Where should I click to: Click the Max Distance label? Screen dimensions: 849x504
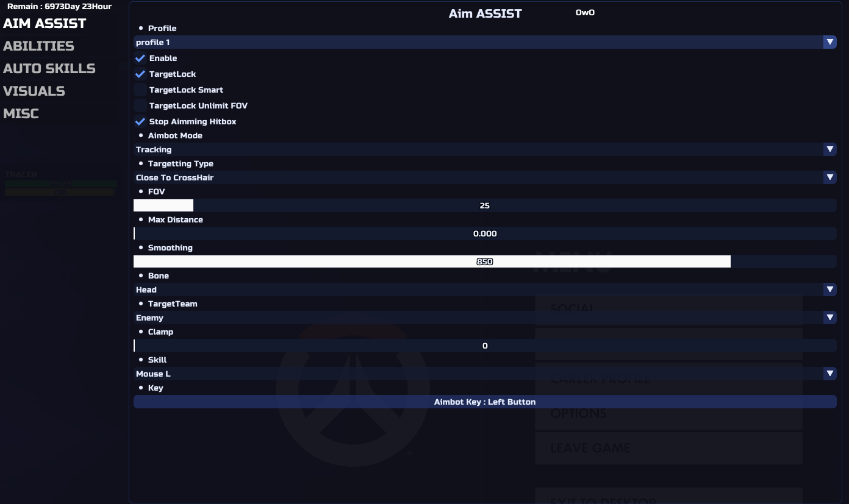pyautogui.click(x=176, y=220)
